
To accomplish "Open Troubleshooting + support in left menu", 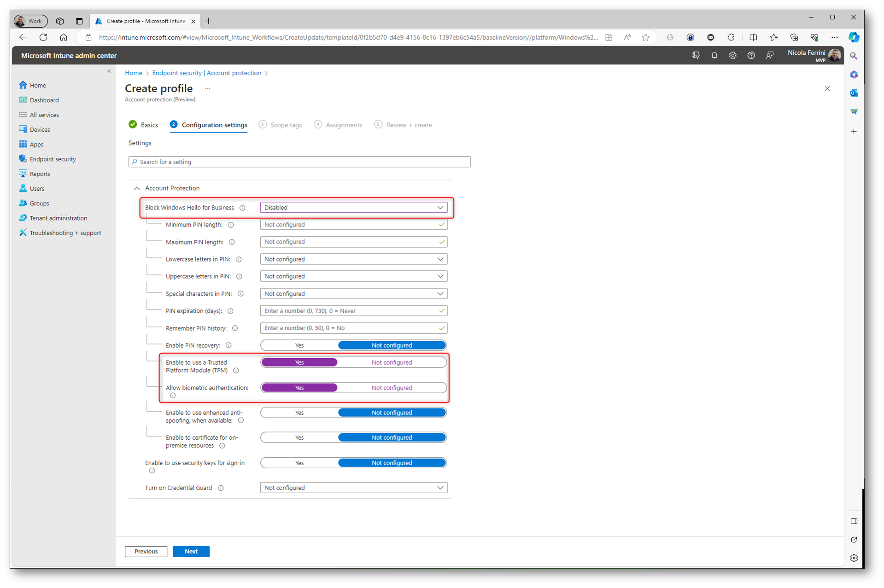I will (65, 233).
